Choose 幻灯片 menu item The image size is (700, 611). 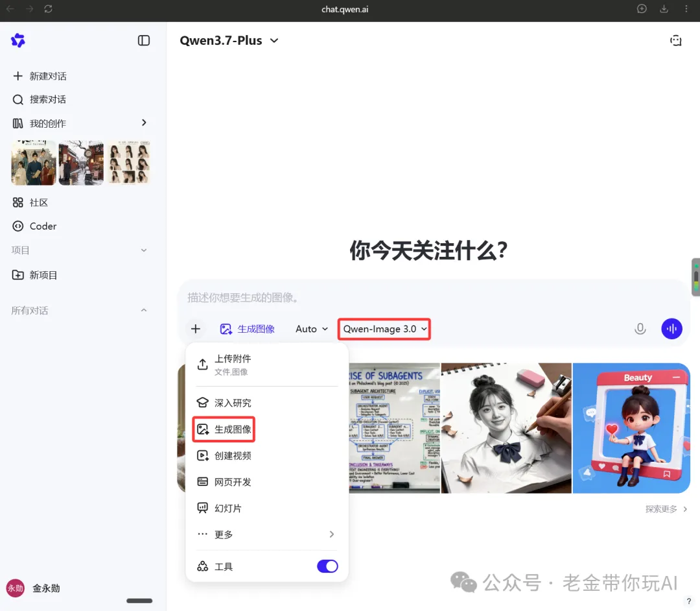[x=267, y=509]
